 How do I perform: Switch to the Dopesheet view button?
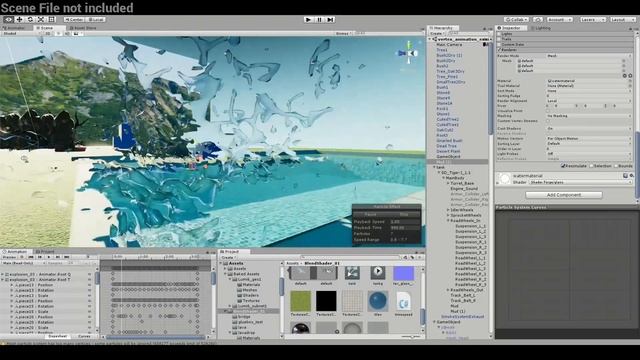58,336
